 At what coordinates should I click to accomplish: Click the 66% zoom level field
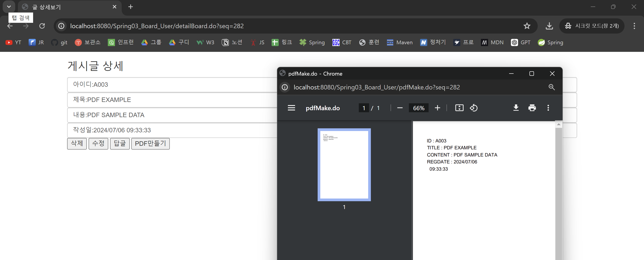419,108
